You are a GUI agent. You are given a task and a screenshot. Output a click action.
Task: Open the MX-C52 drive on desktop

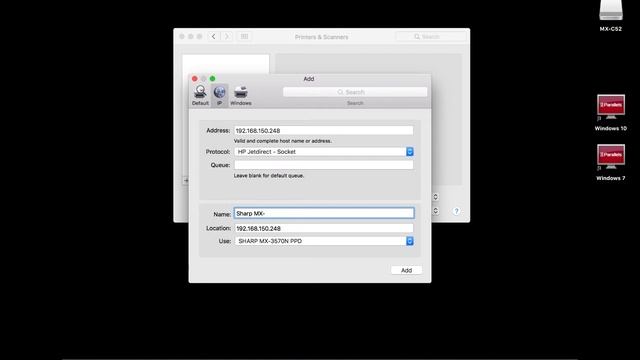pos(611,16)
